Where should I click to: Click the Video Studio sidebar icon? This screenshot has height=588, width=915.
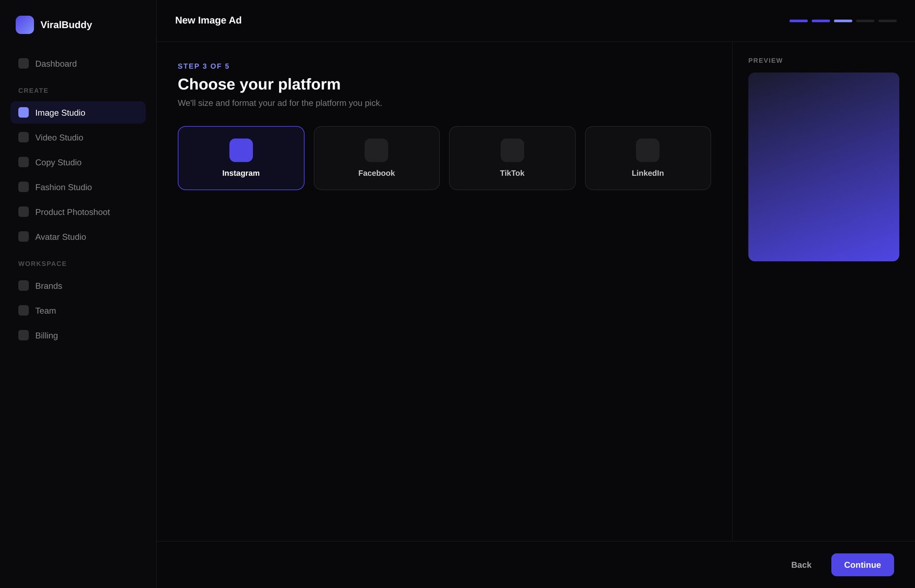[x=23, y=137]
